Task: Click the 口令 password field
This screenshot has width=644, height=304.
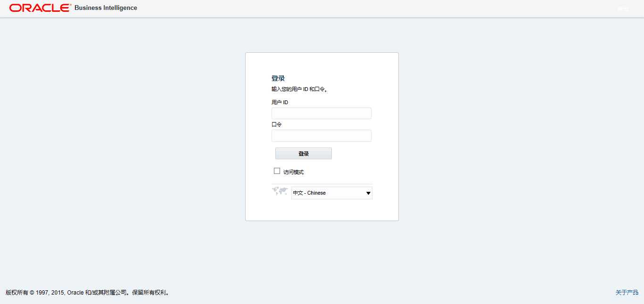Action: 321,136
